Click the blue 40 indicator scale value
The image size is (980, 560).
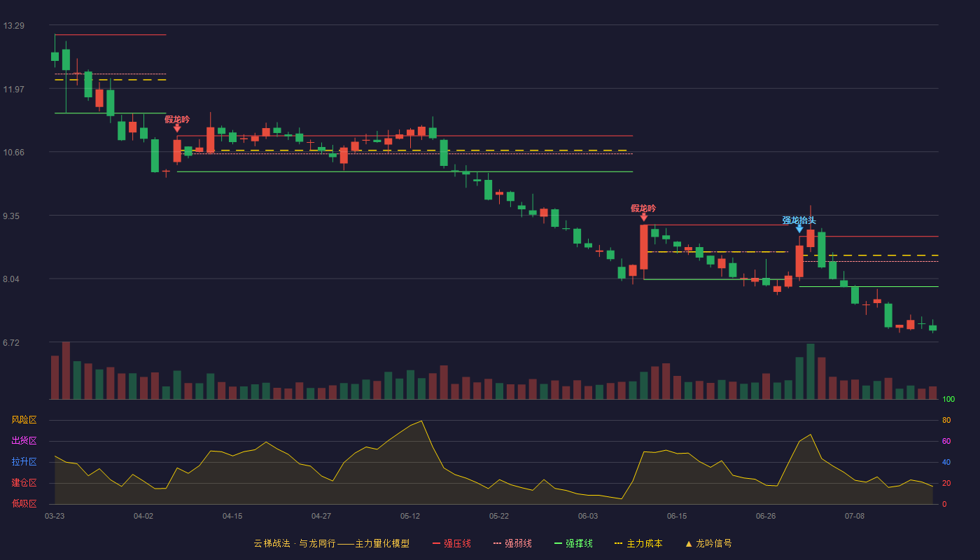click(x=946, y=462)
